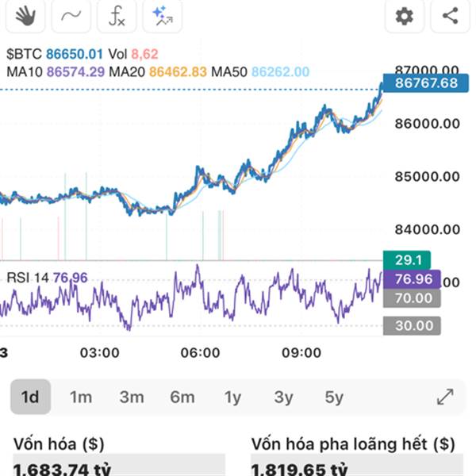Click the RSI 14 indicator label

(x=28, y=278)
